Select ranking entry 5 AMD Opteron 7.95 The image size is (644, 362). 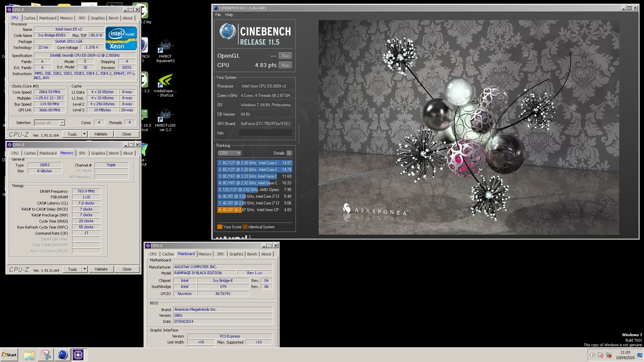coord(255,190)
